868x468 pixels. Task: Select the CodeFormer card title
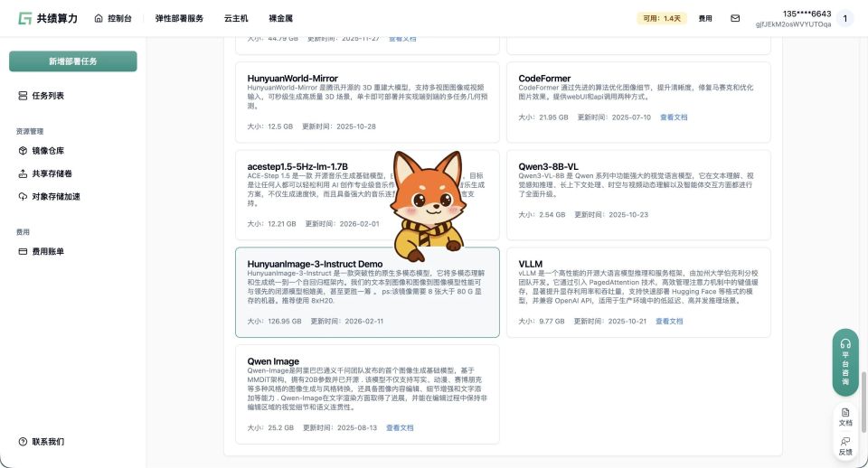coord(544,79)
